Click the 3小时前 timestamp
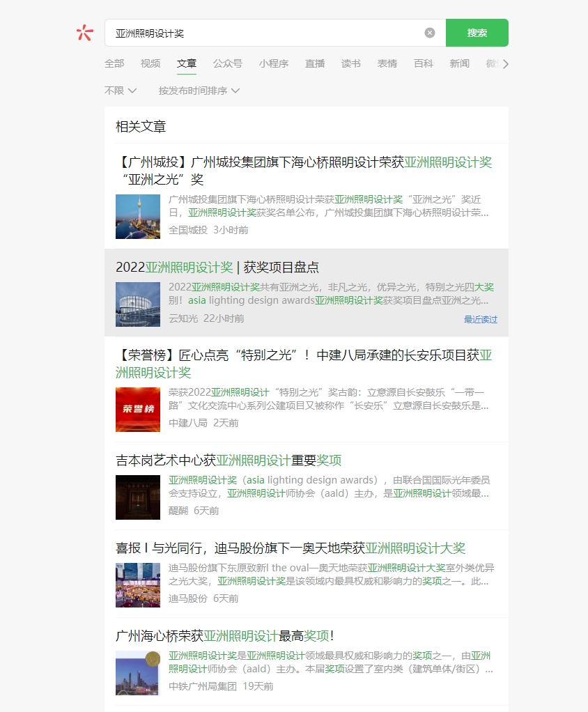Viewport: 588px width, 712px height. point(231,230)
